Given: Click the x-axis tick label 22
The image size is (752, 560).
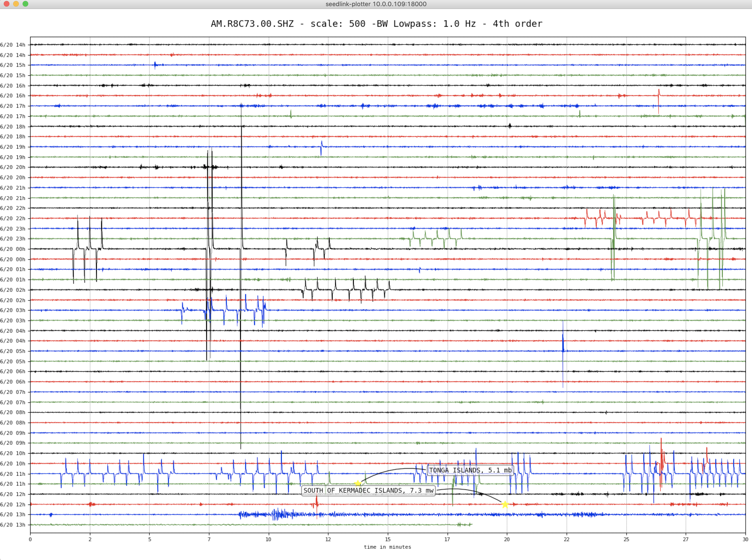Looking at the screenshot, I should click(x=567, y=539).
